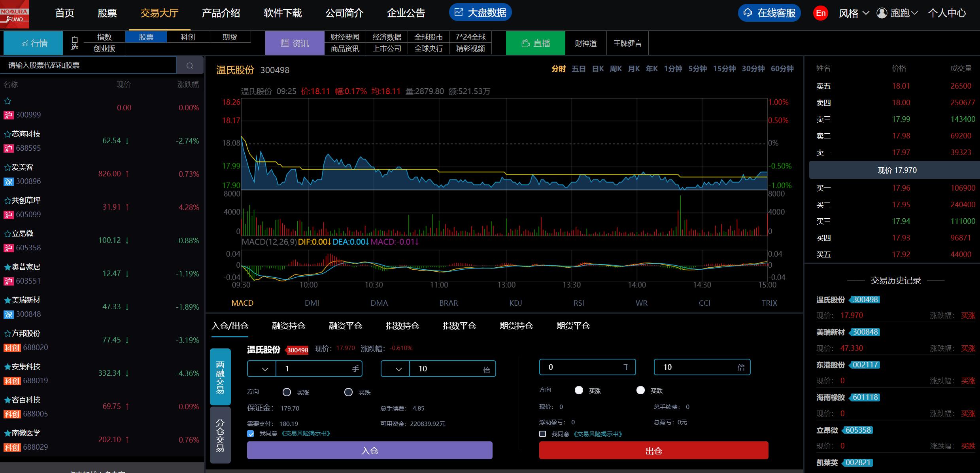This screenshot has height=473, width=980.
Task: Unfavorite 南微医学 via its star
Action: pyautogui.click(x=7, y=433)
